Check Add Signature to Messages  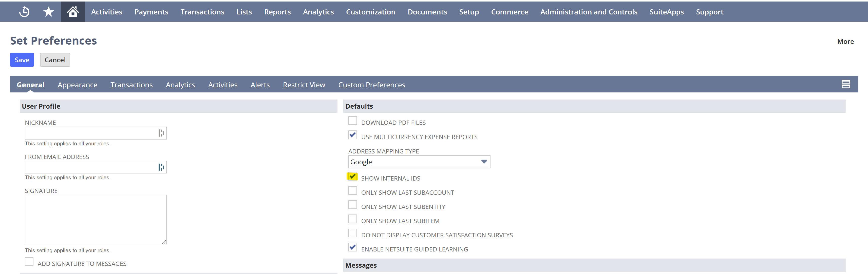click(x=29, y=262)
